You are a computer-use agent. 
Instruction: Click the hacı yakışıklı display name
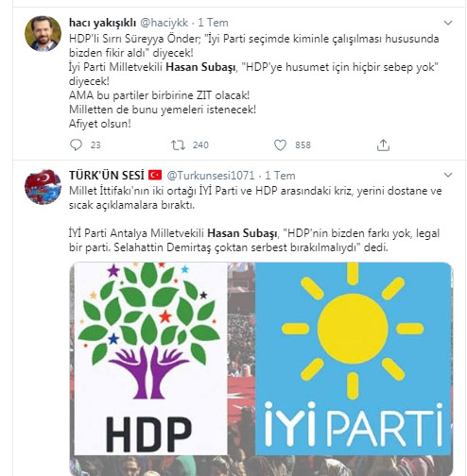(102, 23)
